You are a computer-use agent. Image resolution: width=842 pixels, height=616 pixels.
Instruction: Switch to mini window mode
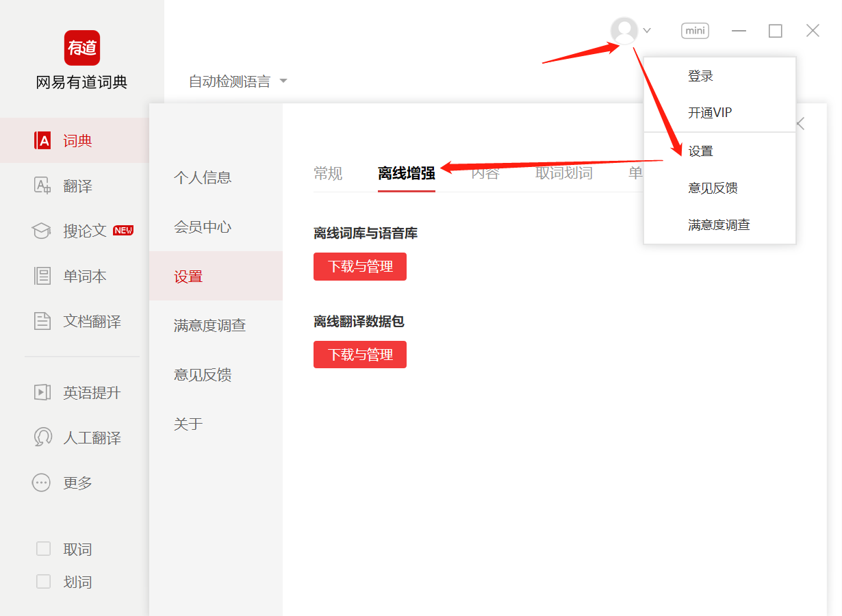pos(695,31)
